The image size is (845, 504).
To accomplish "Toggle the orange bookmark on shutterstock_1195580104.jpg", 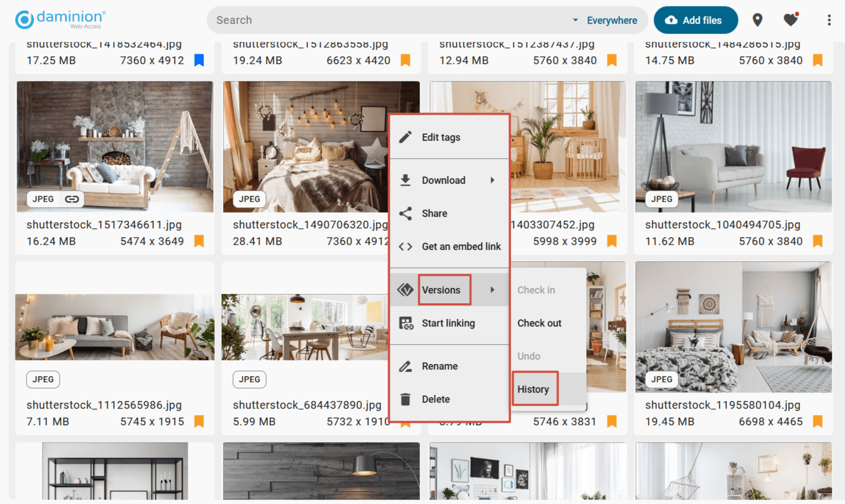I will (x=817, y=421).
